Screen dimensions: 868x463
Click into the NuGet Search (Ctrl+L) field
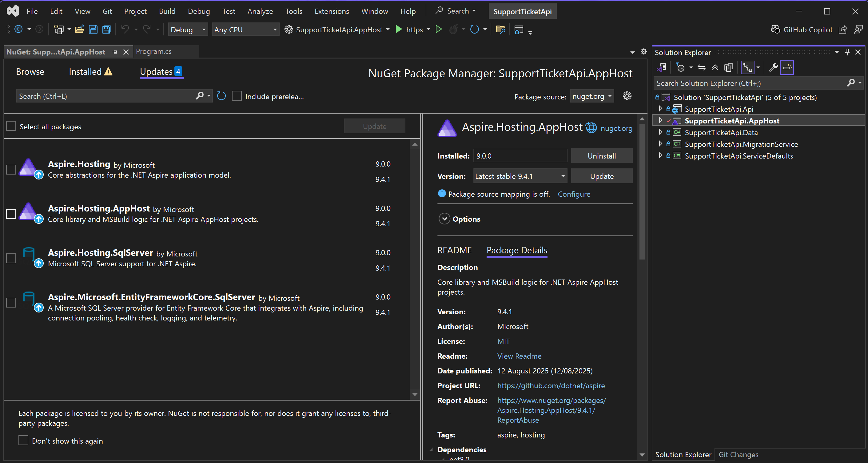click(105, 96)
